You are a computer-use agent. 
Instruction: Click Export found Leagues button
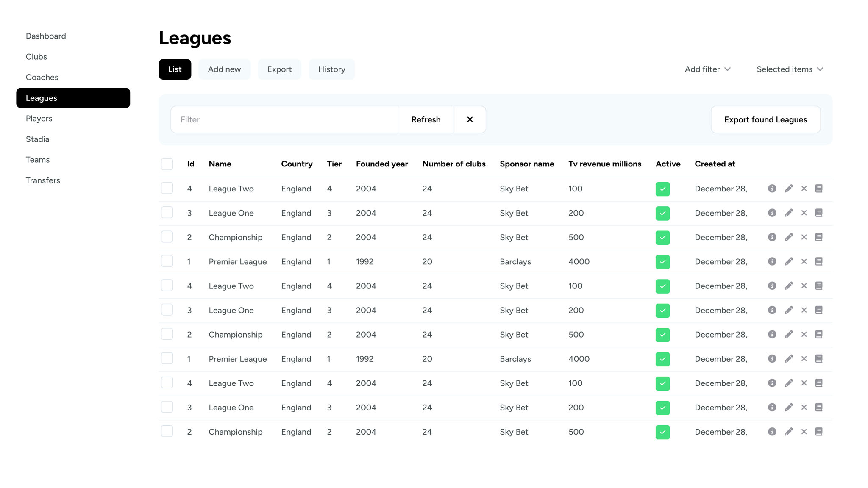point(765,119)
